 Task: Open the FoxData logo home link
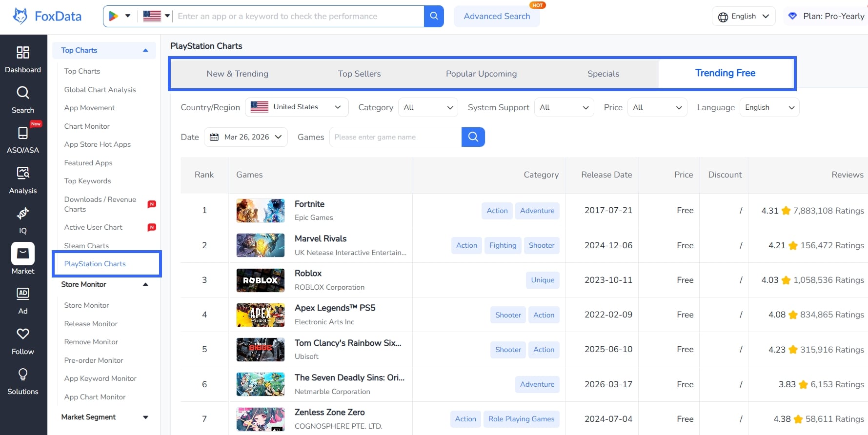point(47,16)
